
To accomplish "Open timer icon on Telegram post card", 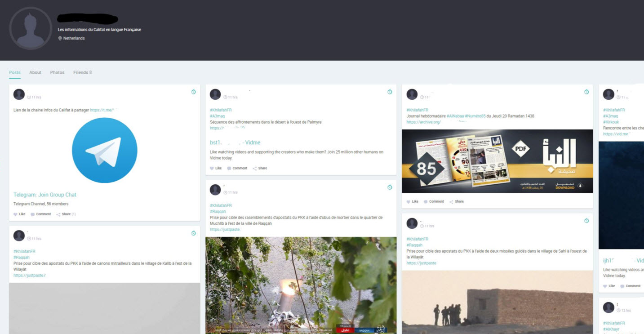I will [x=193, y=92].
